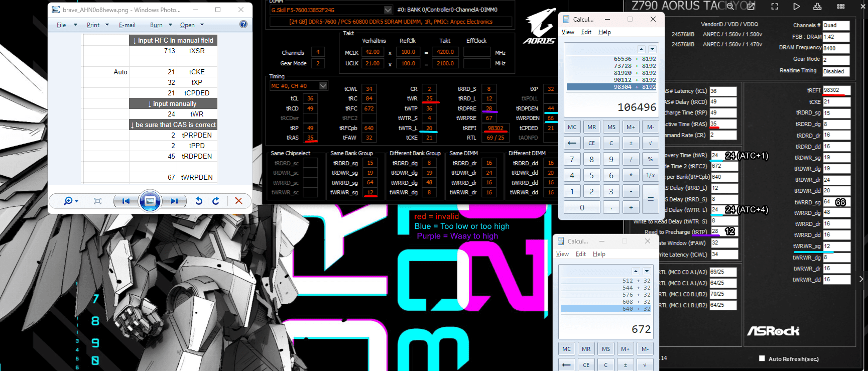Click play slideshow triangle in overlay toolbar

[797, 6]
